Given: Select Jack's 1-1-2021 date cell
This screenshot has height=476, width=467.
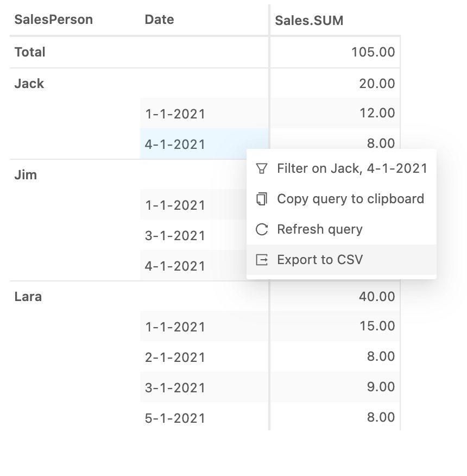Looking at the screenshot, I should click(x=204, y=113).
